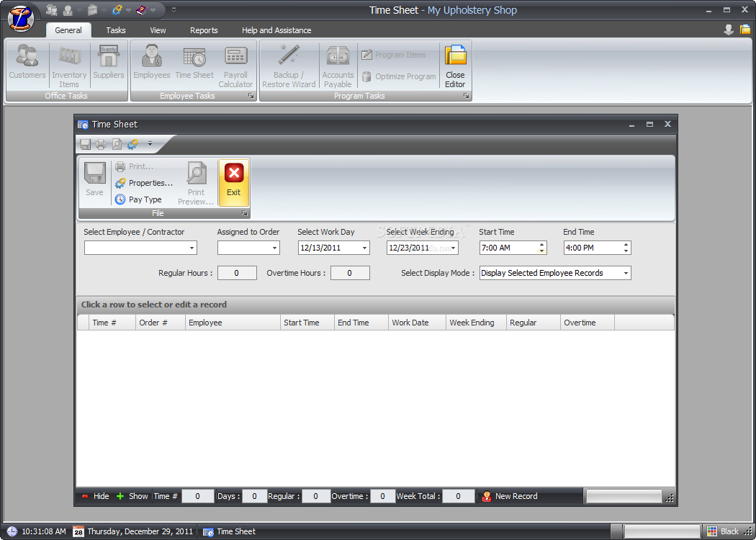Click the Time Sheet item in the bottom taskbar
The width and height of the screenshot is (756, 540).
click(230, 531)
